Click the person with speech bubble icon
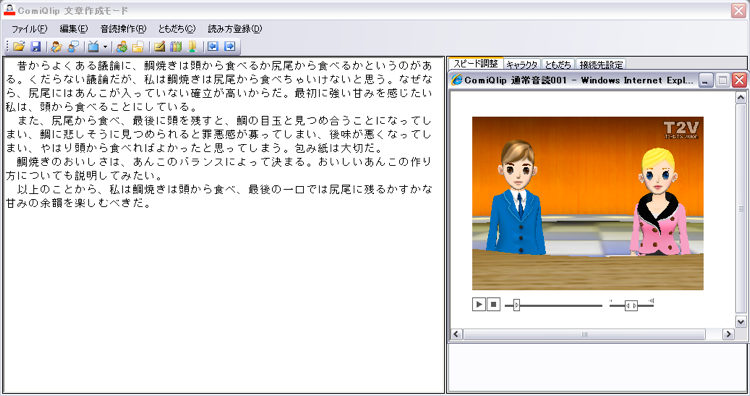Image resolution: width=750 pixels, height=396 pixels. click(73, 46)
